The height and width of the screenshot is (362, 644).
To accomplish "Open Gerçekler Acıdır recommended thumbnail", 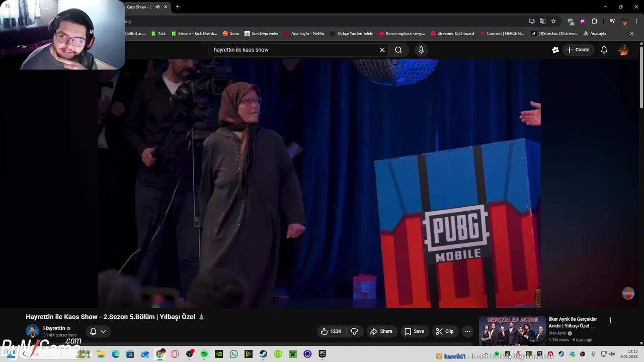I will click(x=512, y=330).
